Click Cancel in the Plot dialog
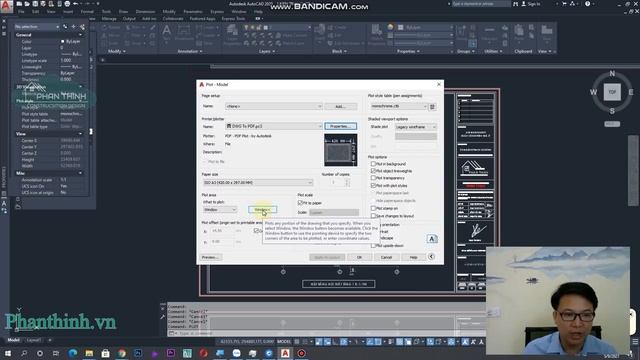Image resolution: width=640 pixels, height=360 pixels. tap(386, 257)
